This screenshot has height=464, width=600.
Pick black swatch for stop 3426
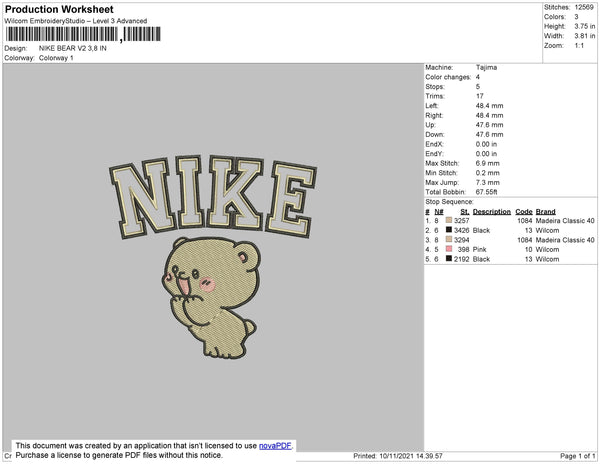coord(449,230)
